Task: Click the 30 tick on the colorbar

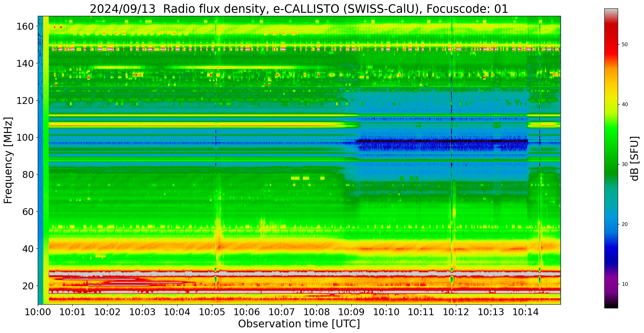Action: click(x=625, y=164)
